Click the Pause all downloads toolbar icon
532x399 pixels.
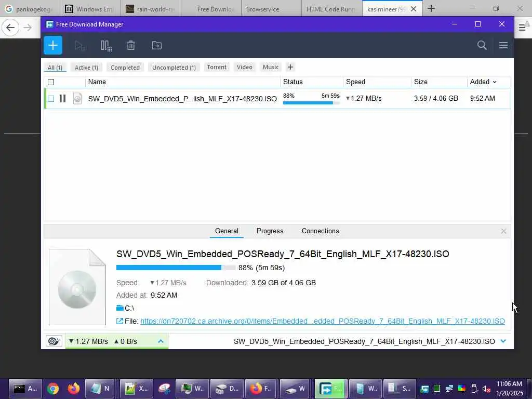tap(106, 46)
